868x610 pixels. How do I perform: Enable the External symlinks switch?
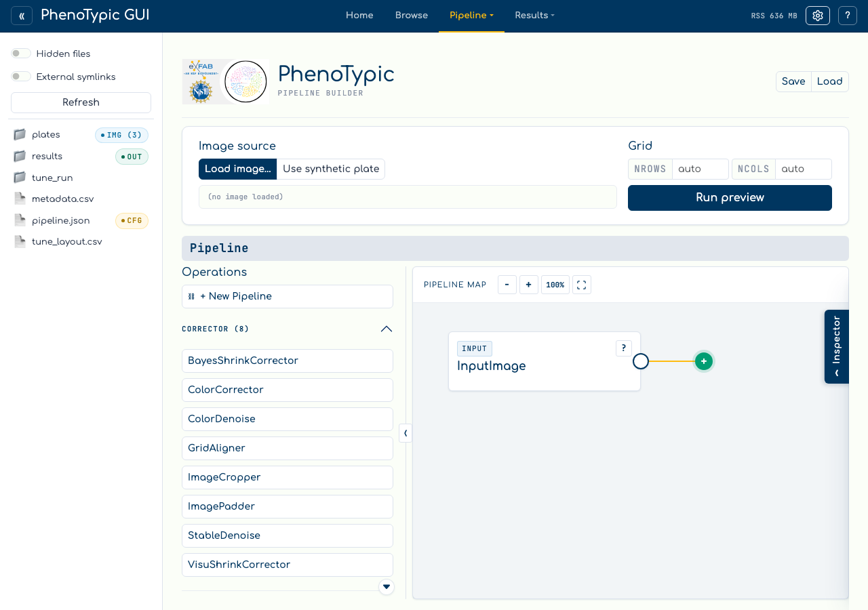click(x=21, y=77)
